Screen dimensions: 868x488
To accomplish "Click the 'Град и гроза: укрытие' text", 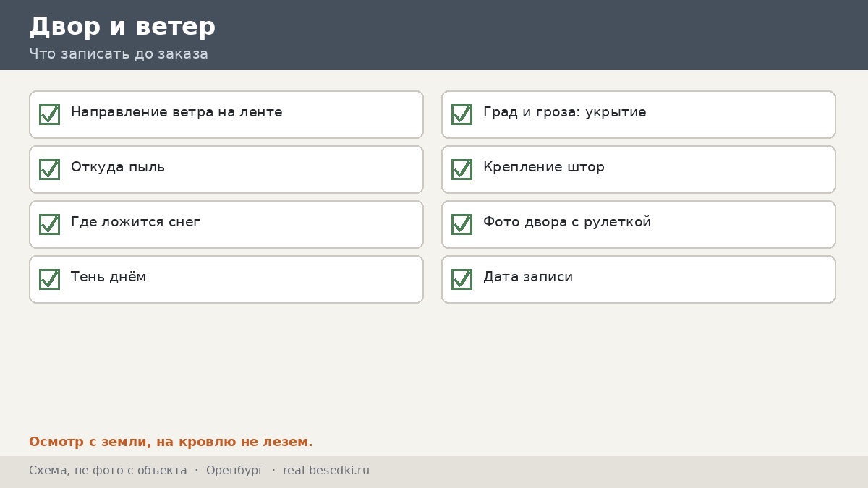I will click(565, 113).
